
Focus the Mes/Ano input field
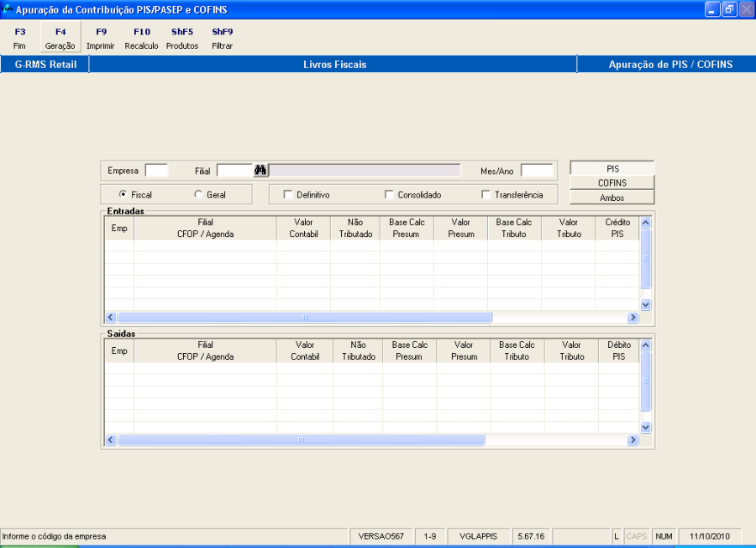tap(537, 171)
